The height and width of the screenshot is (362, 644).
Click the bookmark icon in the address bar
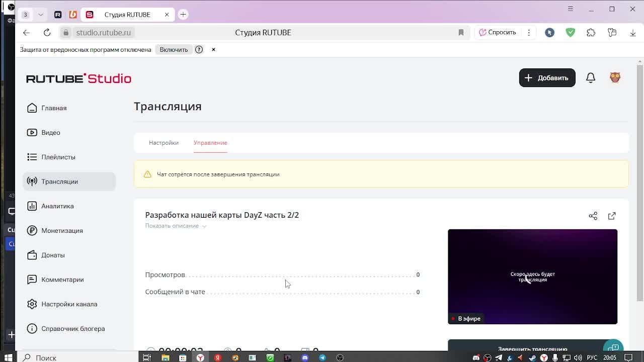pos(461,33)
